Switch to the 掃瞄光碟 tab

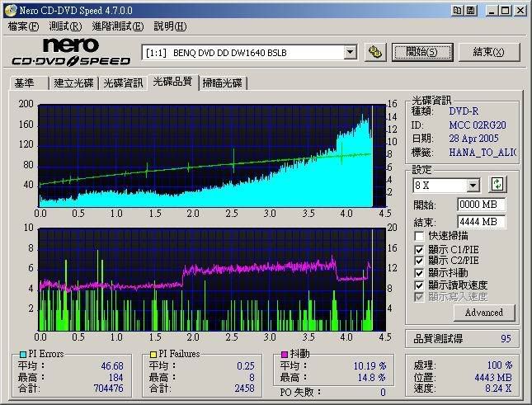coord(223,83)
